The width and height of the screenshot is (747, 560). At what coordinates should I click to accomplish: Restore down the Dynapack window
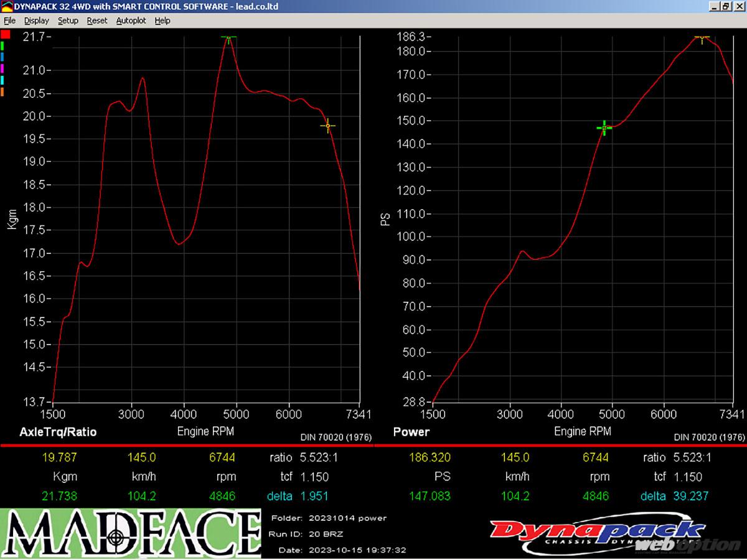[x=726, y=6]
